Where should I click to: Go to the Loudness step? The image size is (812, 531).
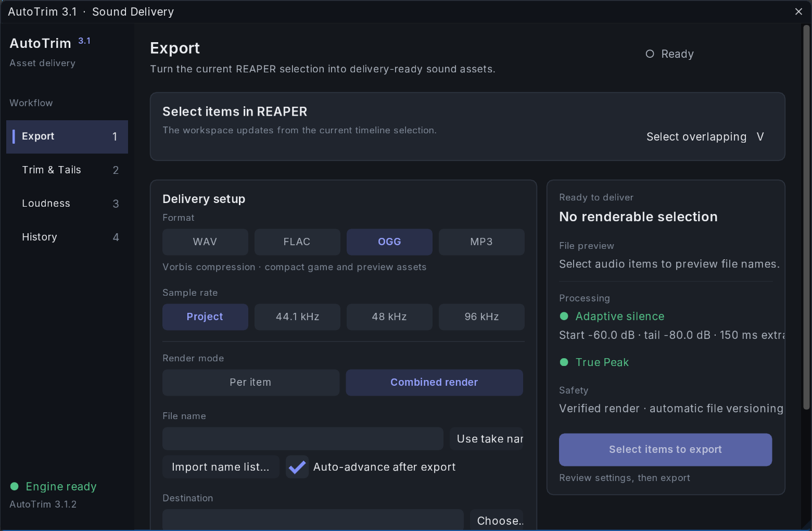pos(67,204)
